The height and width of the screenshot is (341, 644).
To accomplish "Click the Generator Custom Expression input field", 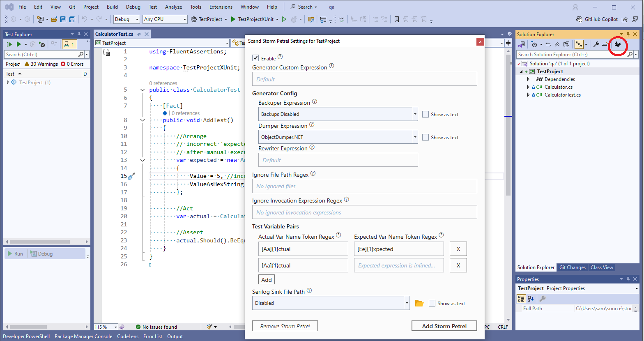I will coord(365,79).
